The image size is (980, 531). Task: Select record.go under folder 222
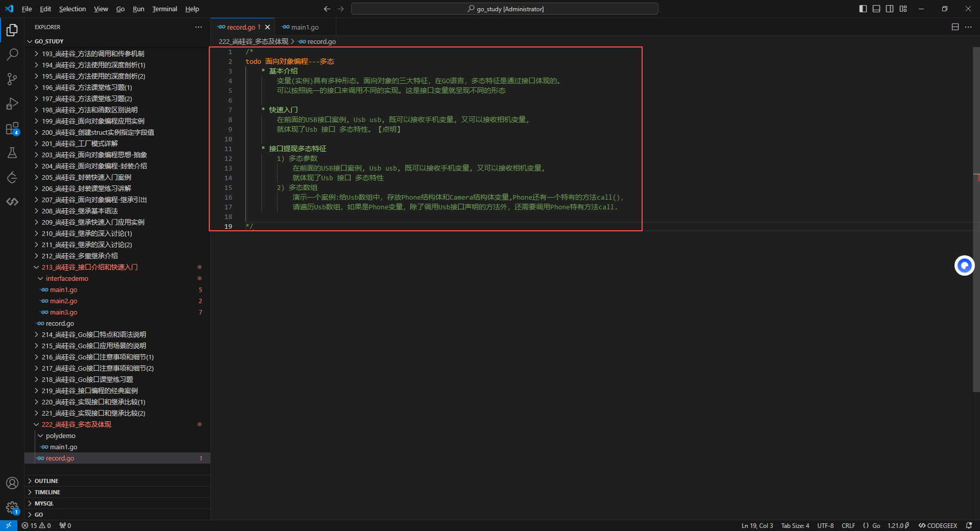(117, 458)
